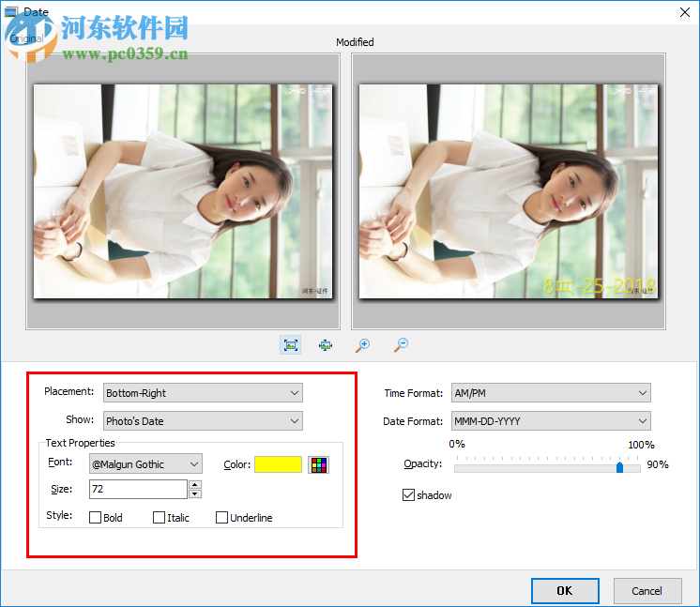Open the Show dropdown set to Photo's Date
The height and width of the screenshot is (607, 700).
(203, 421)
